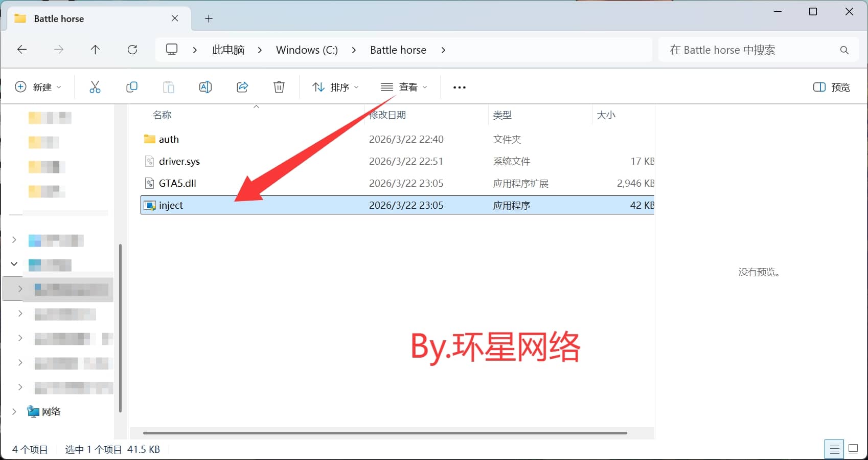Image resolution: width=868 pixels, height=460 pixels.
Task: Click the Delete trash bin icon
Action: (x=279, y=87)
